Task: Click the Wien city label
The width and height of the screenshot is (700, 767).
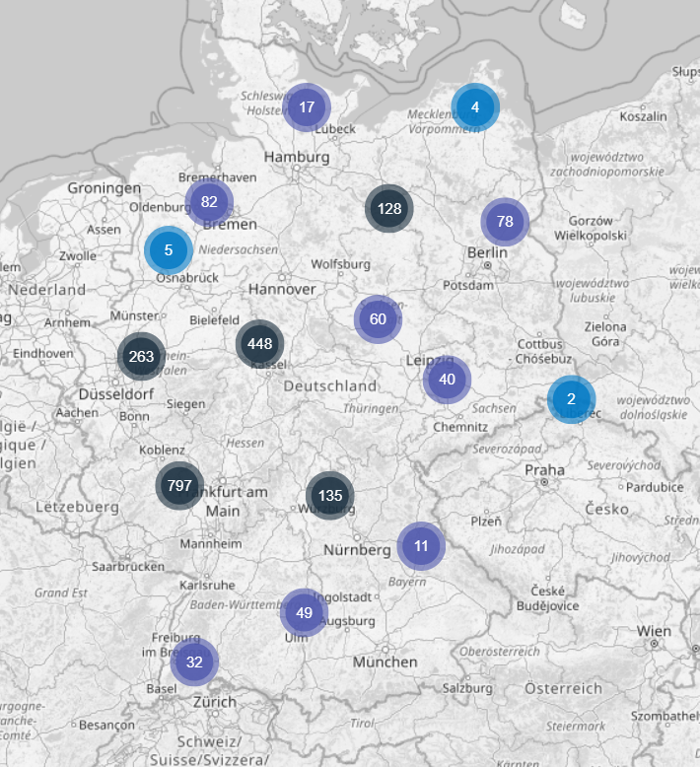Action: (x=654, y=631)
